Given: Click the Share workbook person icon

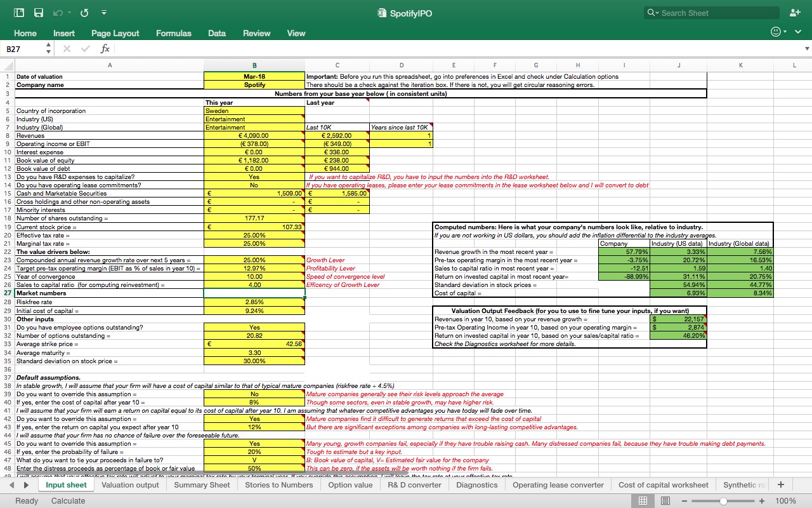Looking at the screenshot, I should [796, 13].
